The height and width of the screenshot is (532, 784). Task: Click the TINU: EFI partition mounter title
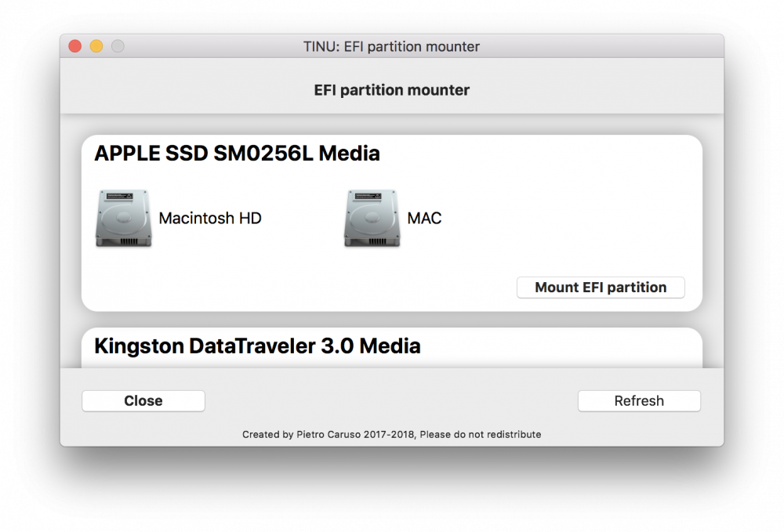pyautogui.click(x=391, y=46)
